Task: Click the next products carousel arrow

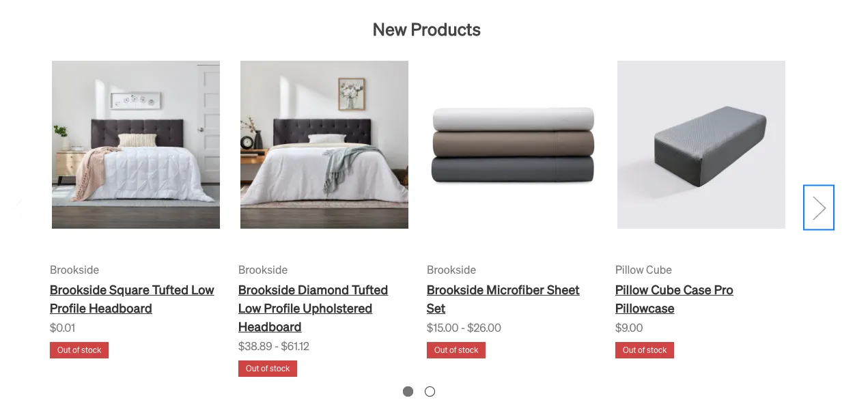Action: point(818,208)
